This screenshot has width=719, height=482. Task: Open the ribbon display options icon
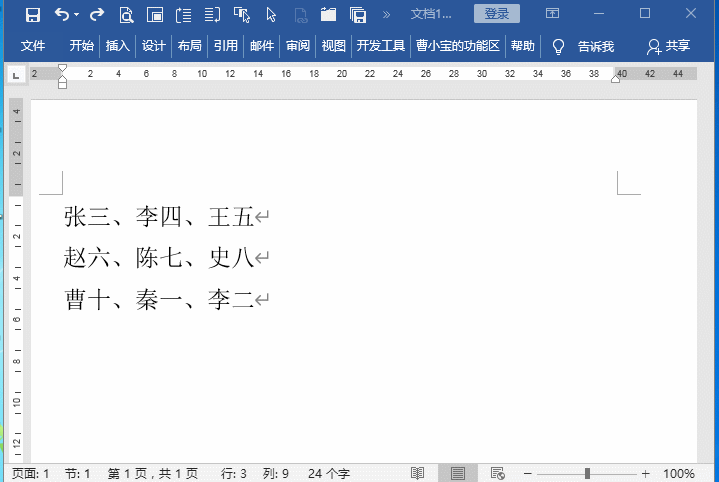[x=552, y=13]
